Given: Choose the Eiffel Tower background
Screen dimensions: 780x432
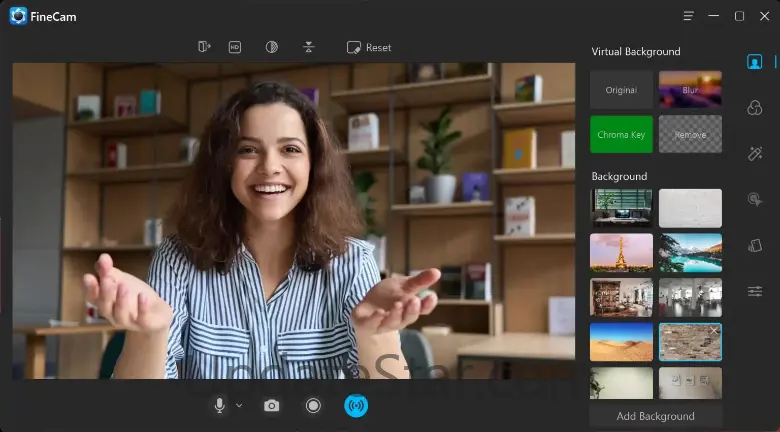Looking at the screenshot, I should coord(621,253).
